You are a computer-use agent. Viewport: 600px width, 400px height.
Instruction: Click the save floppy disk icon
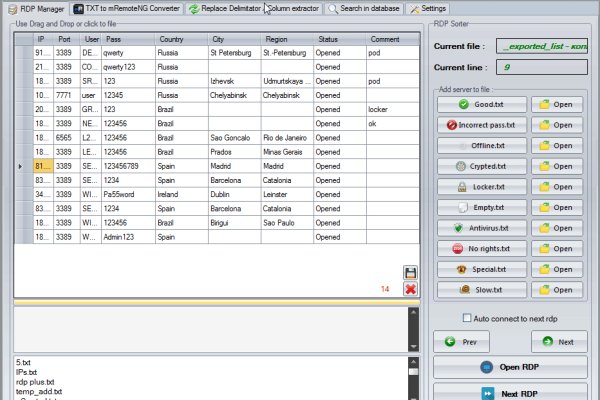tap(410, 273)
